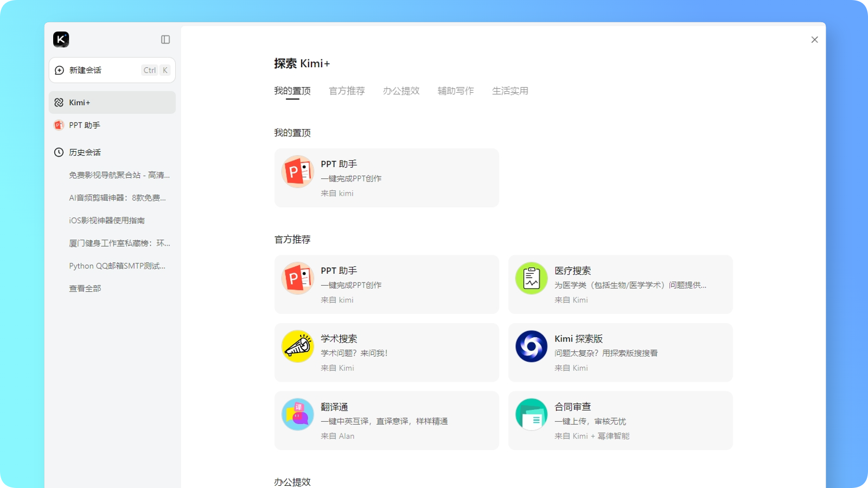Click the PPT 助手 icon under 我的置顶
Viewport: 868px width, 488px height.
click(x=298, y=172)
